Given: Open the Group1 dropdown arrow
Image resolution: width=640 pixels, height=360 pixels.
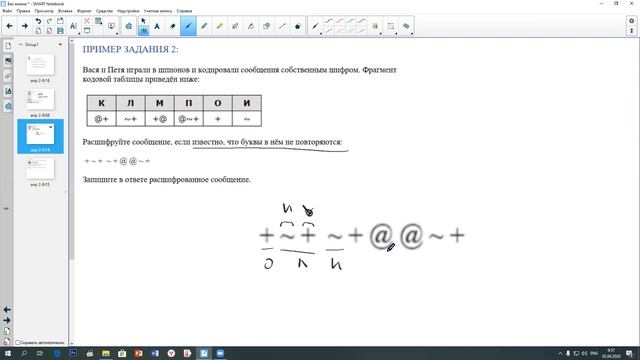Looking at the screenshot, I should click(x=60, y=44).
